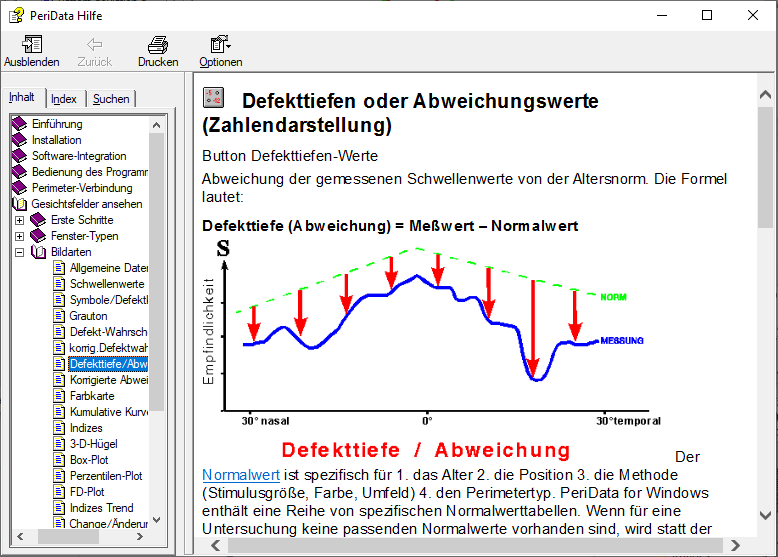778x557 pixels.
Task: Click the help page horizontal scrollbar thumb
Action: coord(475,546)
